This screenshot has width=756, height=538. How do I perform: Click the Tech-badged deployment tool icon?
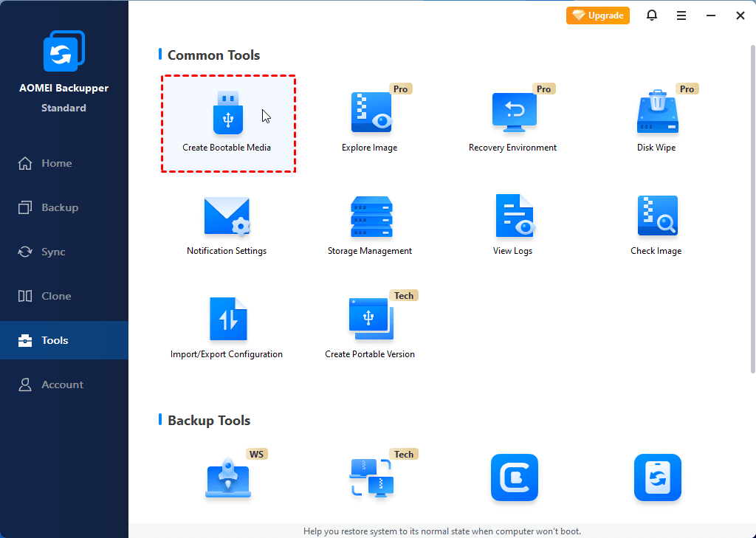(x=370, y=478)
